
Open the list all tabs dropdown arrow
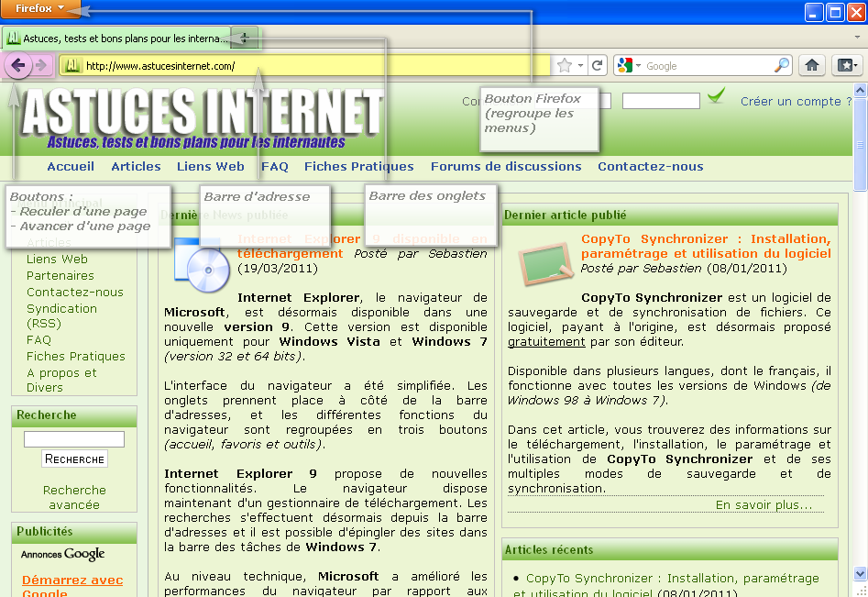[x=857, y=37]
